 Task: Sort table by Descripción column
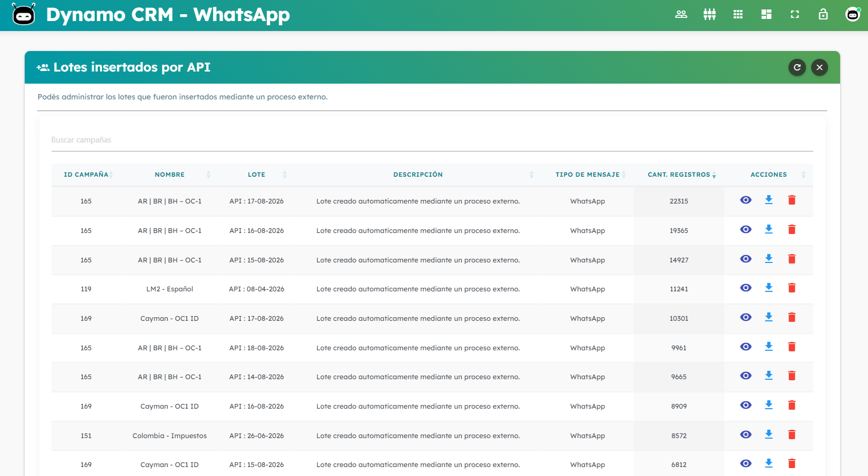coord(418,175)
